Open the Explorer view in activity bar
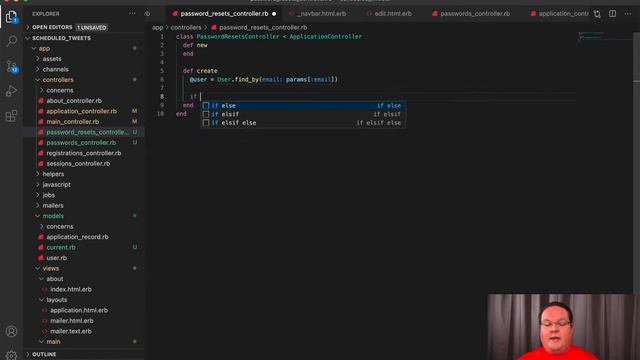Image resolution: width=640 pixels, height=360 pixels. pos(11,17)
